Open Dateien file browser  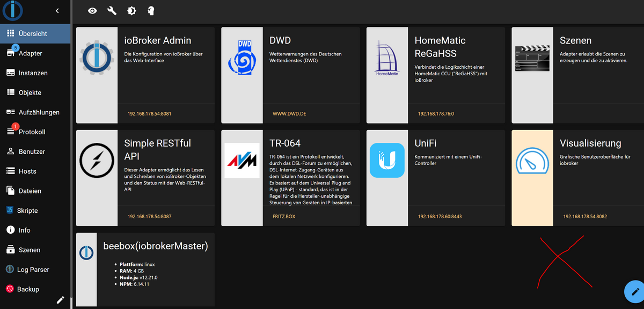(x=35, y=191)
